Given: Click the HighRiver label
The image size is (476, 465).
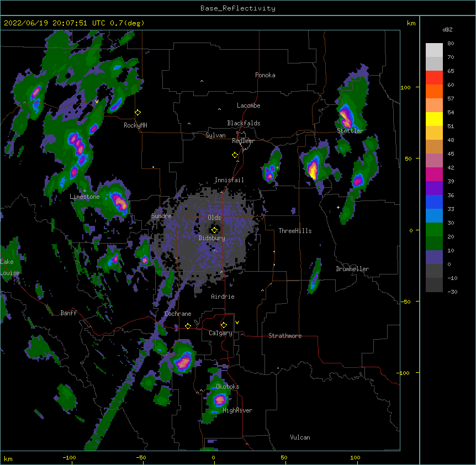Looking at the screenshot, I should click(x=237, y=410).
